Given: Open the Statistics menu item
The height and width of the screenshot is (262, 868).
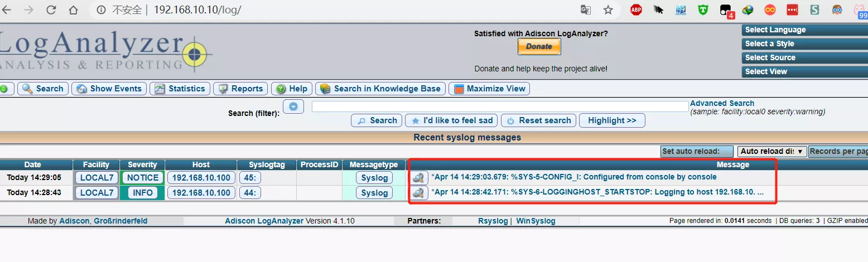Looking at the screenshot, I should point(181,89).
